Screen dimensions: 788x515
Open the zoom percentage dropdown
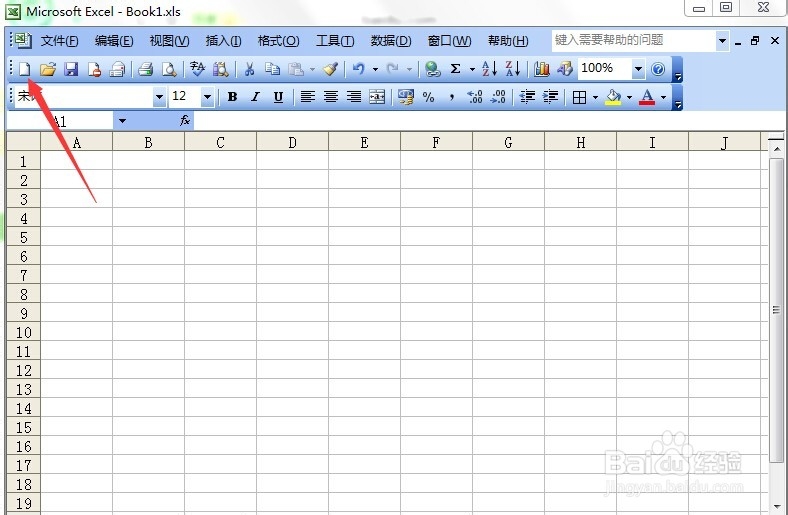point(638,69)
